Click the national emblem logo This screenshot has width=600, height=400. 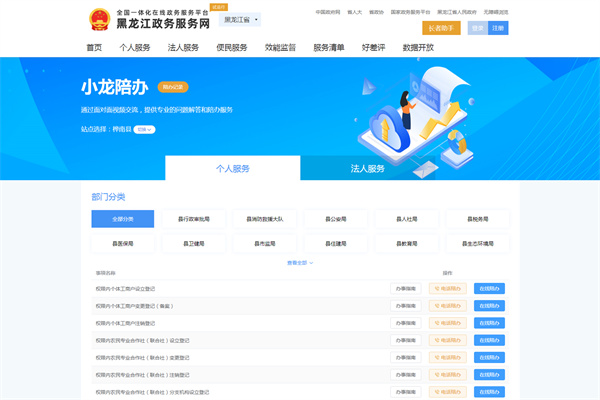[99, 19]
